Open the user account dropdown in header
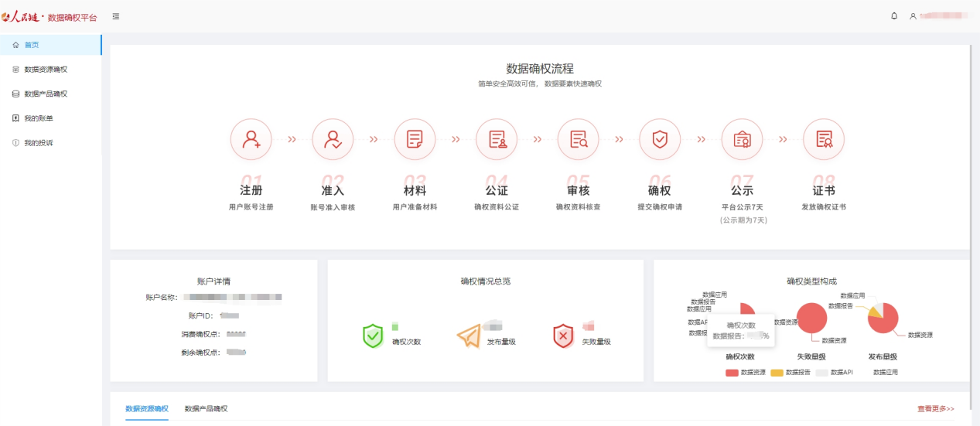The image size is (980, 426). pyautogui.click(x=939, y=15)
